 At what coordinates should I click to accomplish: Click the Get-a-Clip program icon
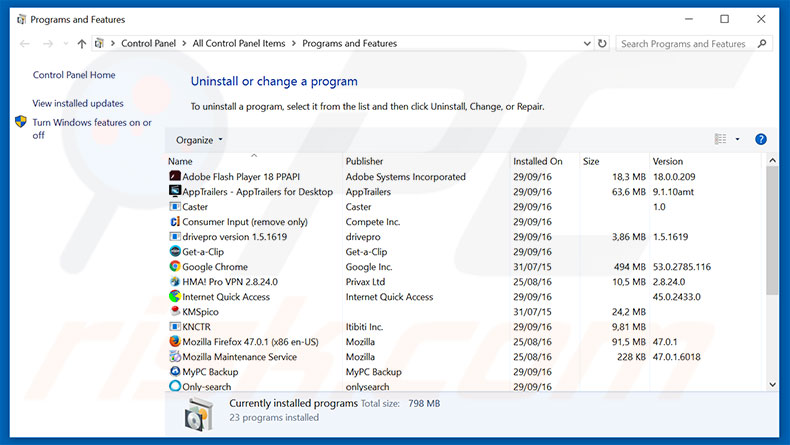point(175,251)
